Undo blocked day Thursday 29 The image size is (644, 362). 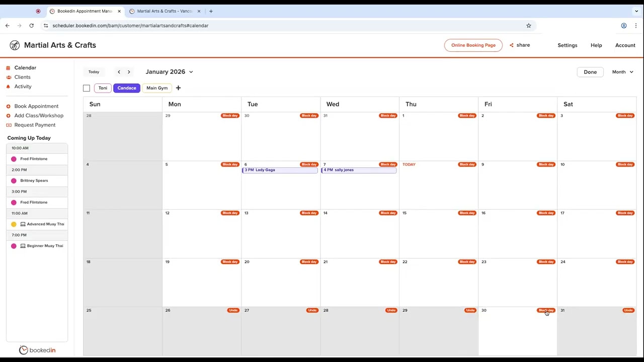(x=470, y=310)
